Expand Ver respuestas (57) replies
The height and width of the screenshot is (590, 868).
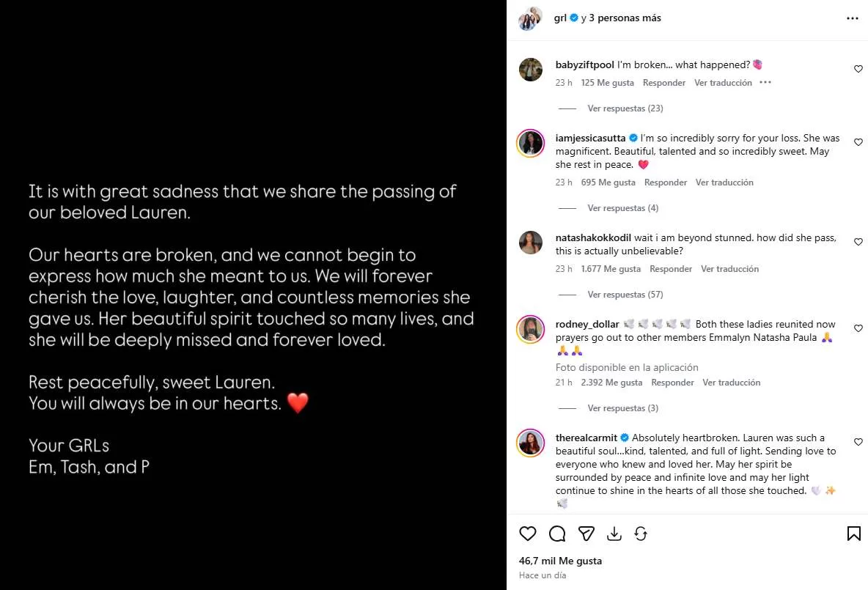point(625,295)
